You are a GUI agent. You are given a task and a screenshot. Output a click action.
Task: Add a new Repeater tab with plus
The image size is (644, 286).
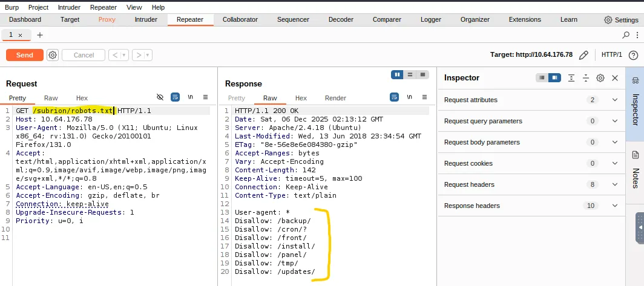click(x=40, y=35)
